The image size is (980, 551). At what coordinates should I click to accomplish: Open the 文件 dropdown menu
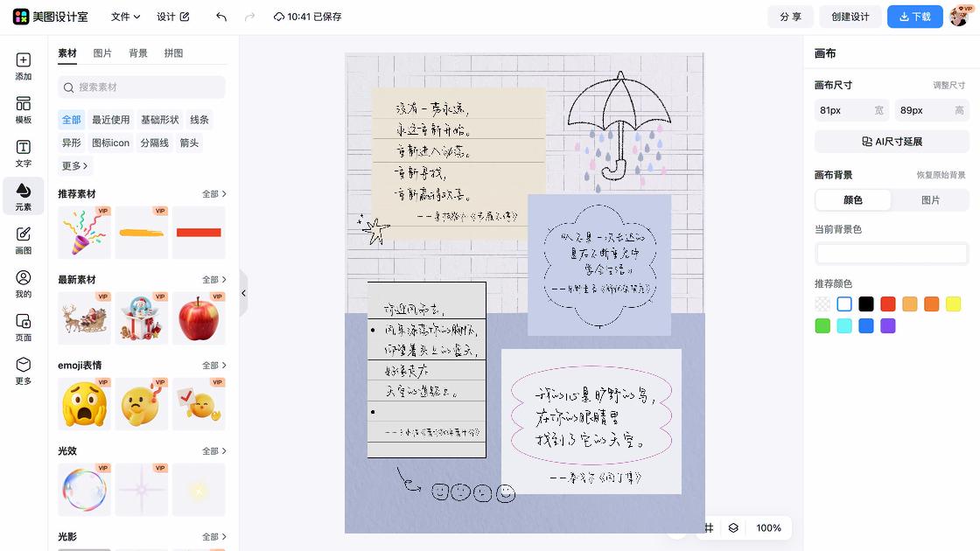coord(125,17)
